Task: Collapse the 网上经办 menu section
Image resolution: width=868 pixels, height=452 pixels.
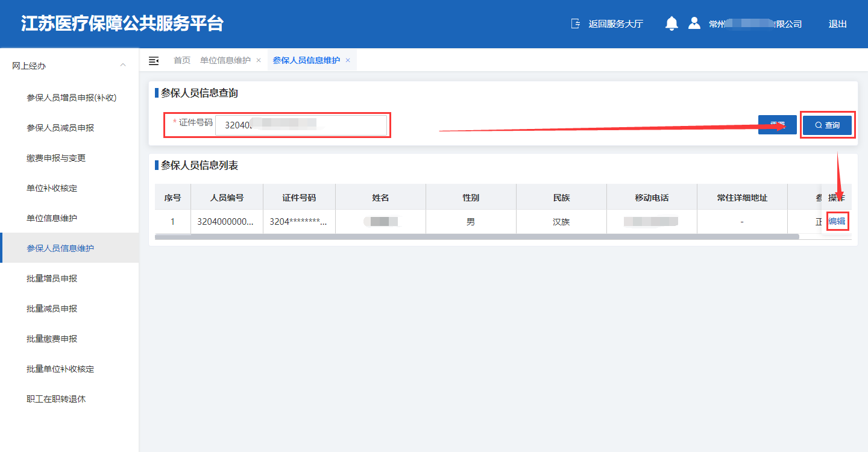Action: click(123, 65)
